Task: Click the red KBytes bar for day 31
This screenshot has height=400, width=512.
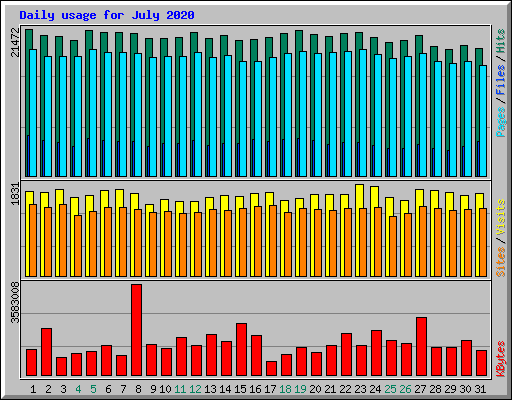Action: (x=481, y=363)
